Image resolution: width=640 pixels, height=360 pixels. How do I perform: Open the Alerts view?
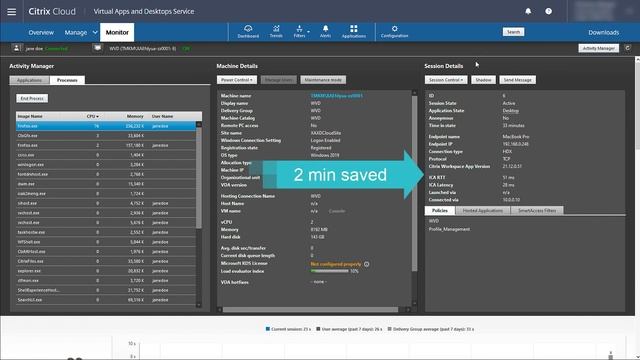tap(325, 31)
